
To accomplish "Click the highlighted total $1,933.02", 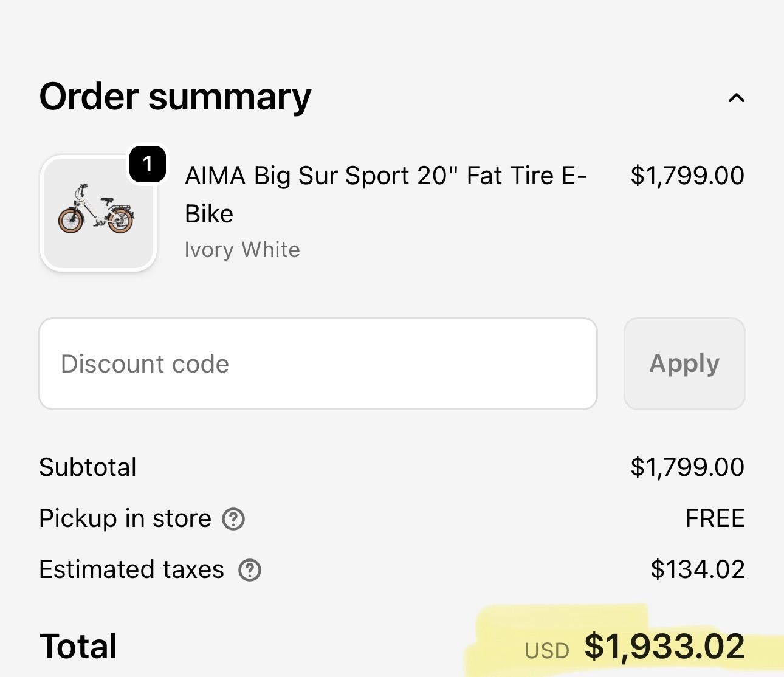I will [x=664, y=646].
